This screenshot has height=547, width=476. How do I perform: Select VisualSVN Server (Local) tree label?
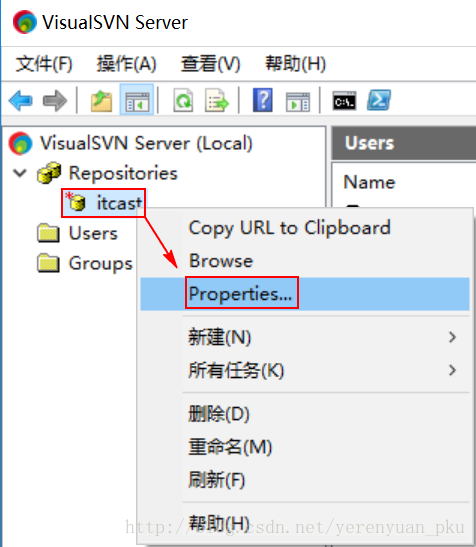pyautogui.click(x=146, y=143)
